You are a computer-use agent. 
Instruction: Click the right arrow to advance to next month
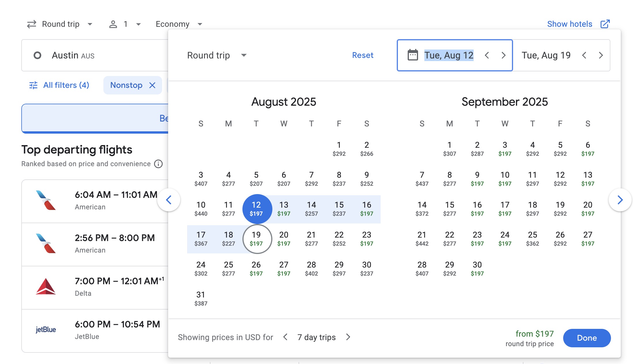point(619,199)
